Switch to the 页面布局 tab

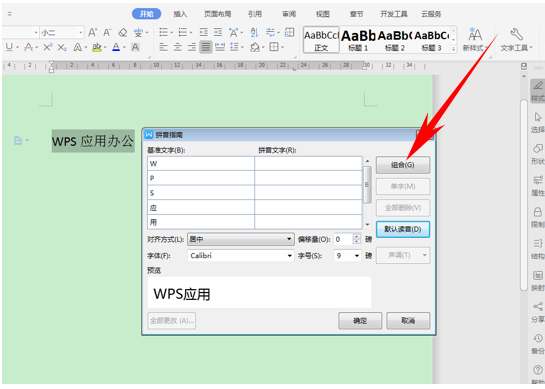click(x=217, y=14)
